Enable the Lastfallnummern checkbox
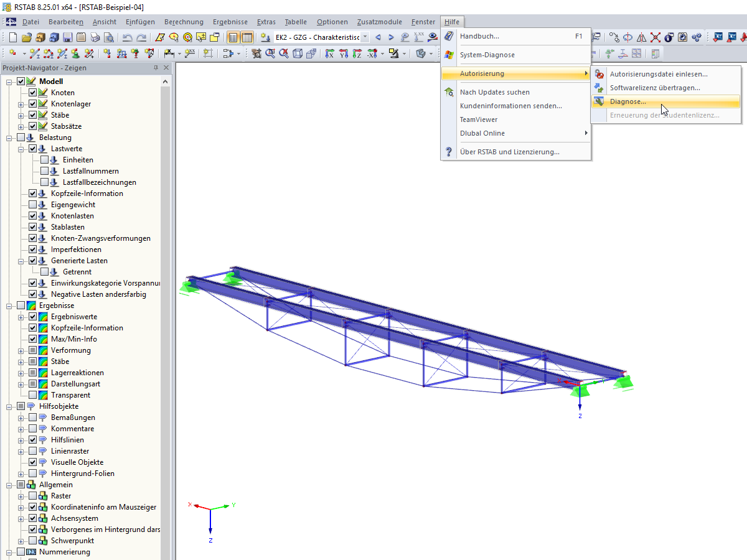This screenshot has width=747, height=560. coord(45,171)
